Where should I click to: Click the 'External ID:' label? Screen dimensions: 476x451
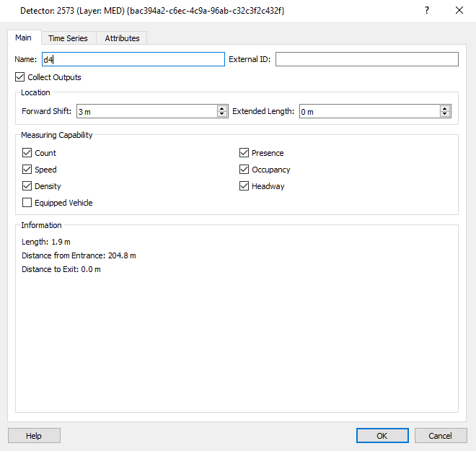pyautogui.click(x=250, y=59)
